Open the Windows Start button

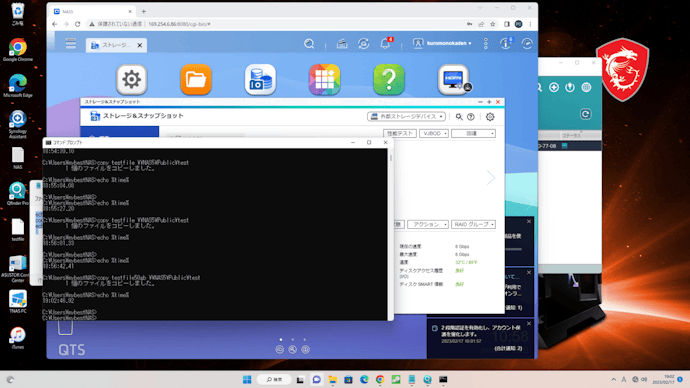247,380
